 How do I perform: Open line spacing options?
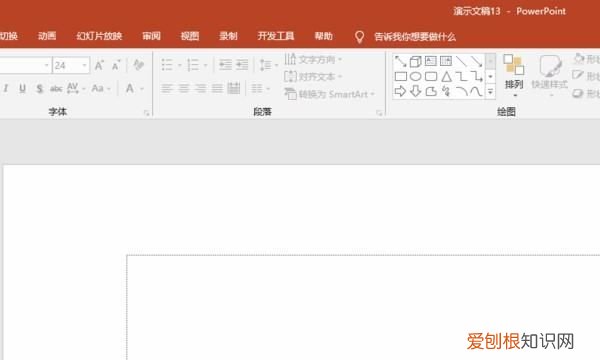(269, 65)
